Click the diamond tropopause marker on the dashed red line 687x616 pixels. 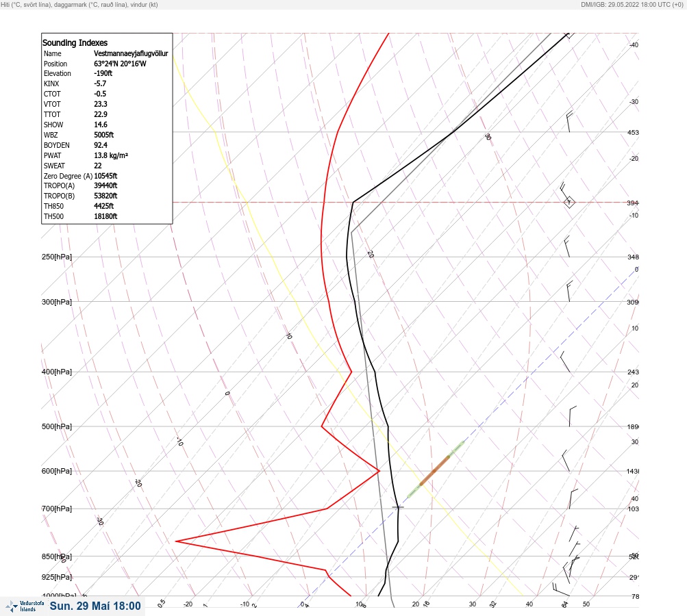click(569, 203)
